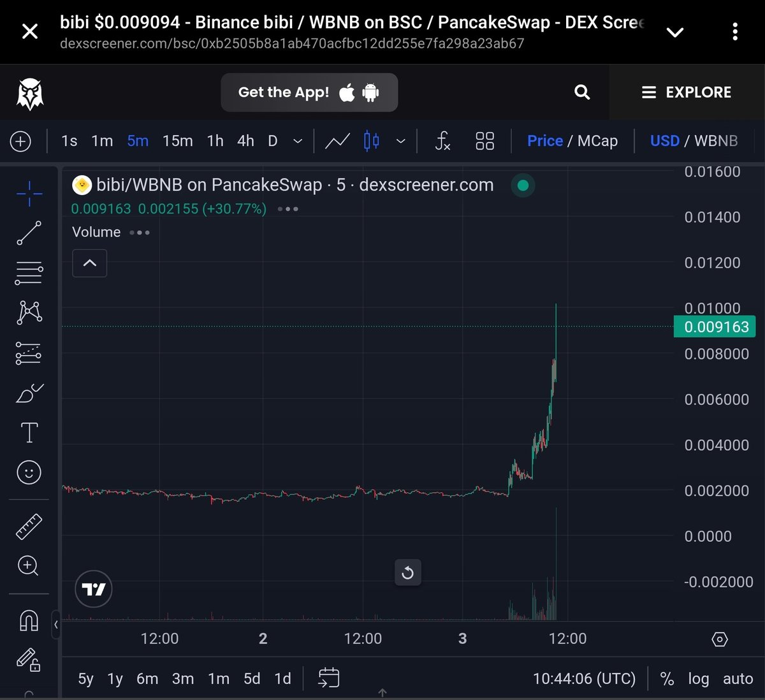This screenshot has height=700, width=765.
Task: Open the Volume indicator more options dots
Action: 140,233
